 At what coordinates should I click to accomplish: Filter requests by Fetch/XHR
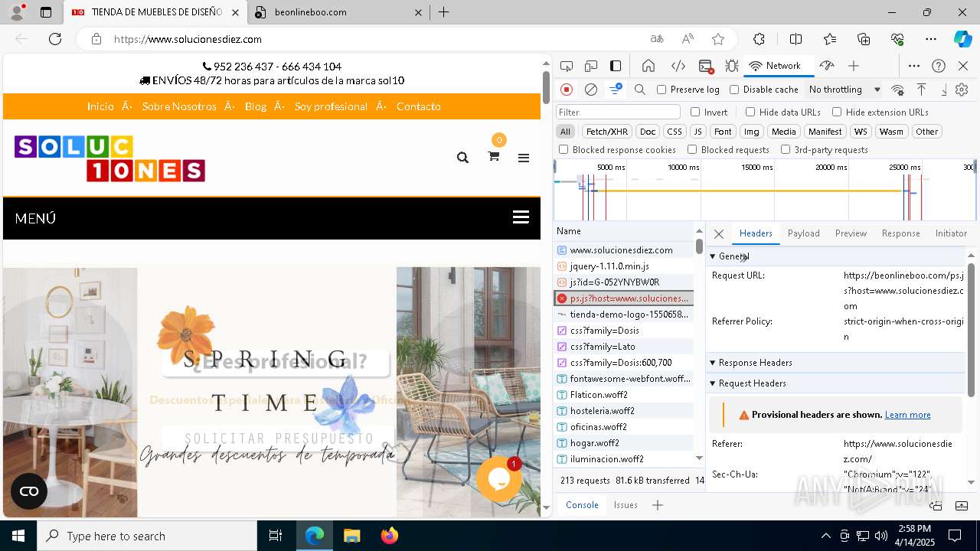click(x=607, y=132)
